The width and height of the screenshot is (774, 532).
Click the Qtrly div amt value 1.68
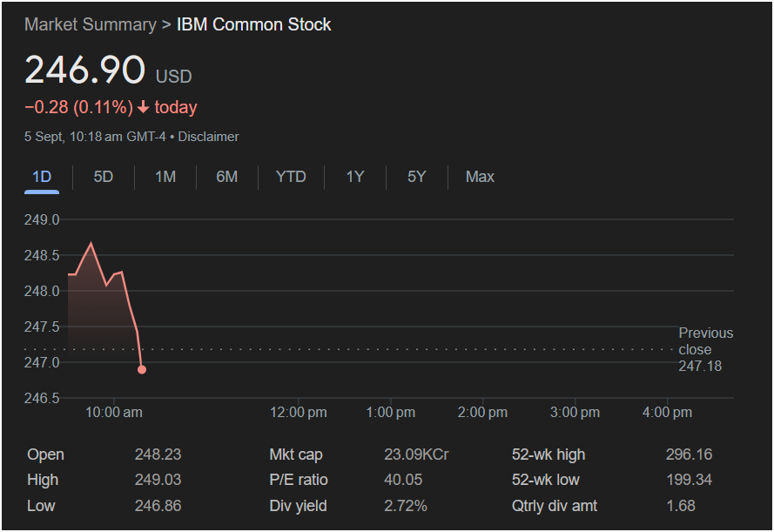681,506
